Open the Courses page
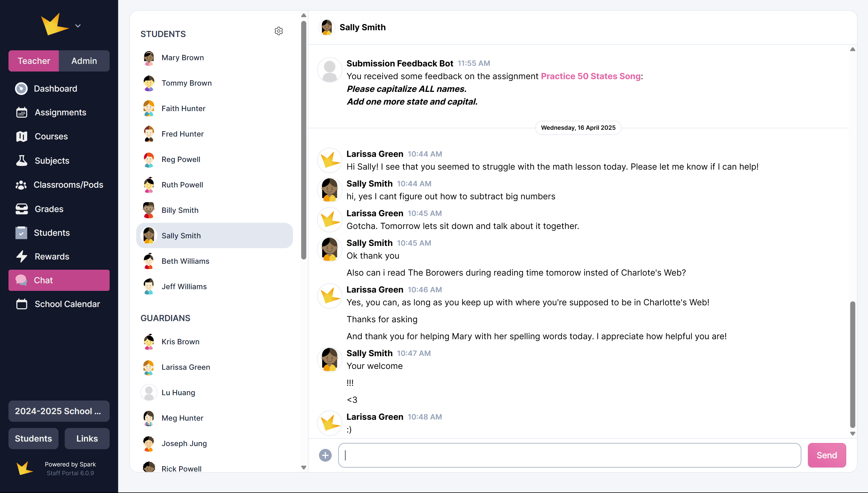Screen dimensions: 868x493 (x=51, y=137)
